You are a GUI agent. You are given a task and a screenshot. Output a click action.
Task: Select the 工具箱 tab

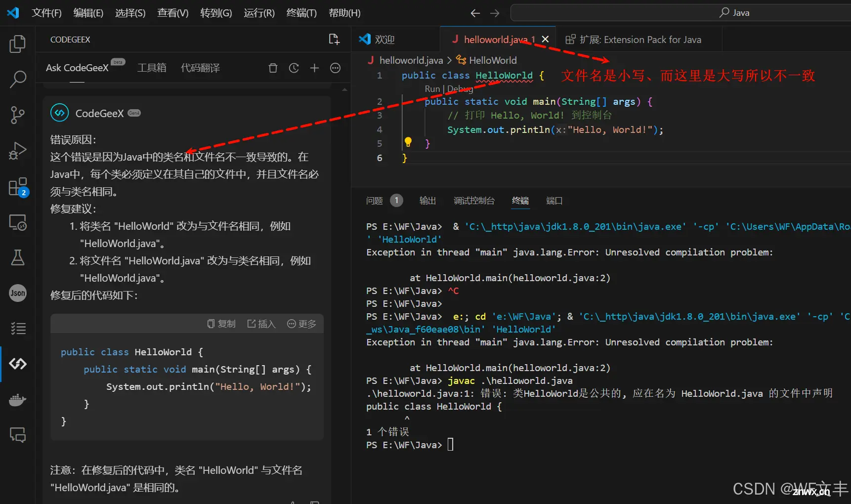(x=152, y=68)
